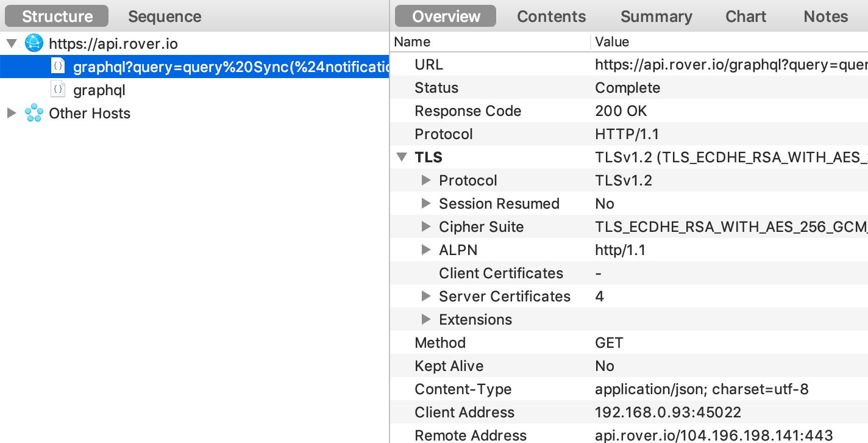The image size is (868, 443).
Task: Expand the Other Hosts node
Action: (x=11, y=113)
